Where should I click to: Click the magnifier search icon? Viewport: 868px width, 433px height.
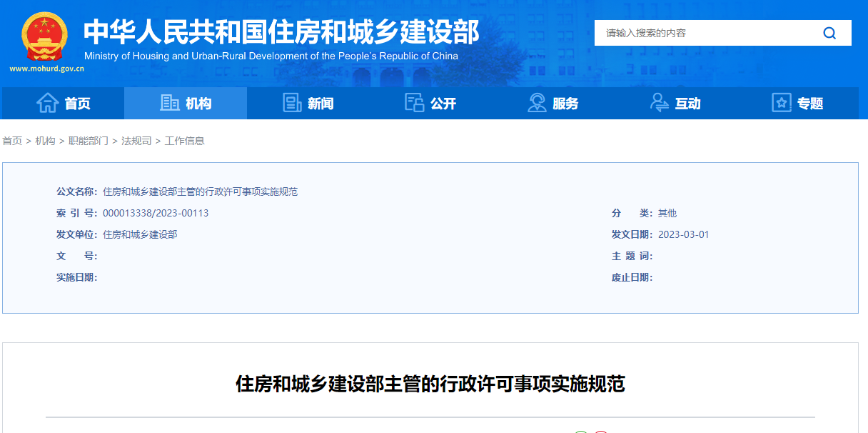click(829, 33)
